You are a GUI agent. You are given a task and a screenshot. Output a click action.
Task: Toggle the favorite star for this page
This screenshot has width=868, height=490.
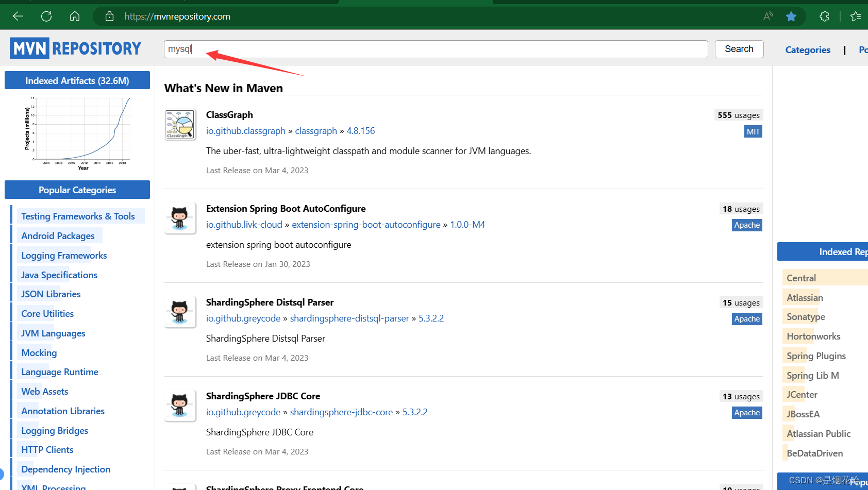(x=791, y=16)
